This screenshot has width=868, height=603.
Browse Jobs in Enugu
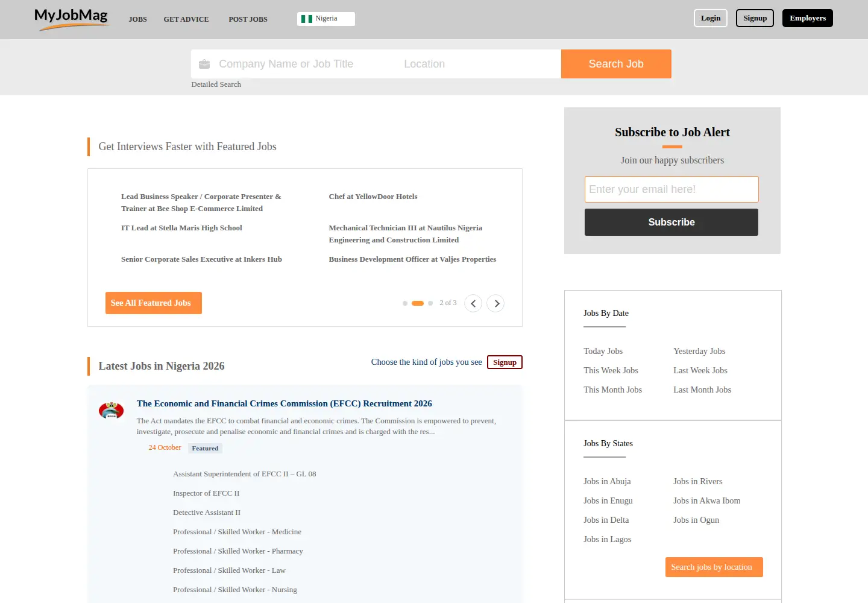[x=608, y=500]
